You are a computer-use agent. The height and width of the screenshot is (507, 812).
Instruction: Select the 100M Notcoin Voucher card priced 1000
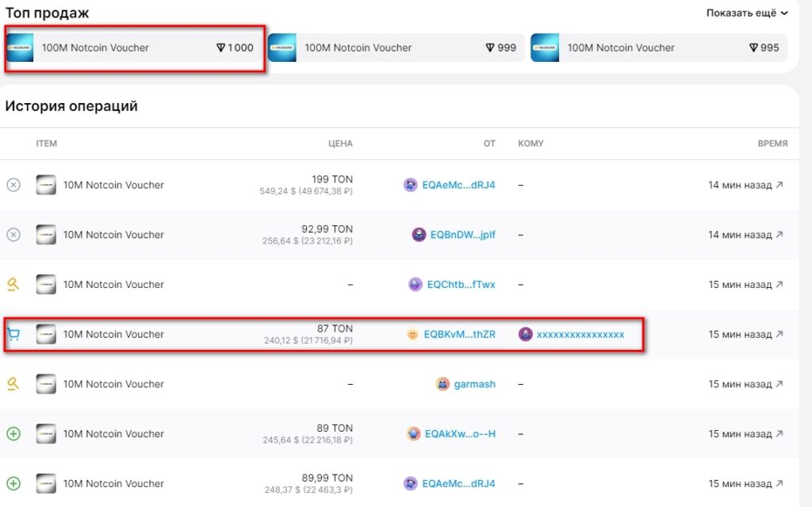tap(133, 48)
